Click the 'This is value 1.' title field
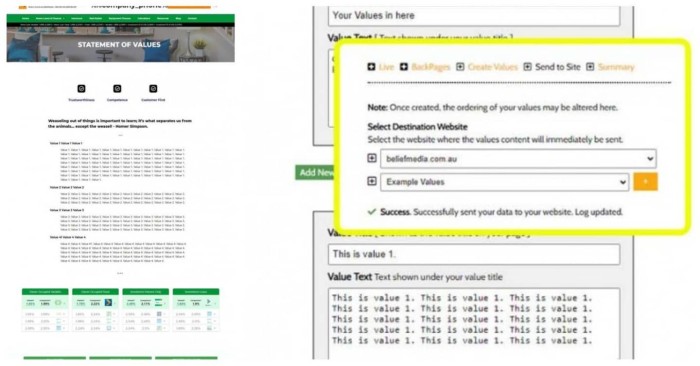Image resolution: width=700 pixels, height=366 pixels. [x=474, y=254]
